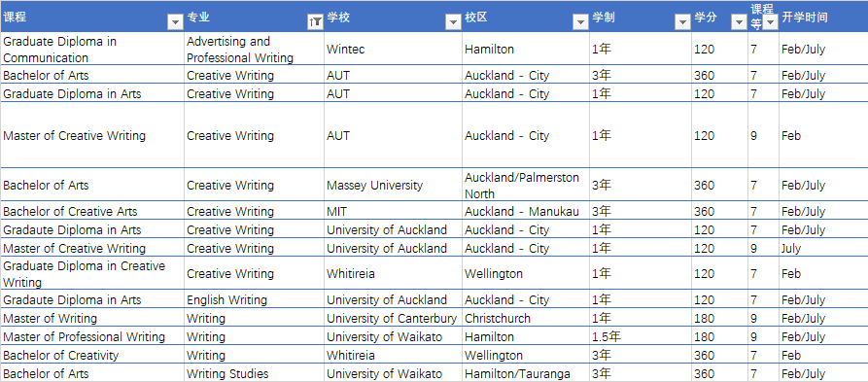This screenshot has height=382, width=868.
Task: Select the 开学时间 header cell
Action: point(823,17)
